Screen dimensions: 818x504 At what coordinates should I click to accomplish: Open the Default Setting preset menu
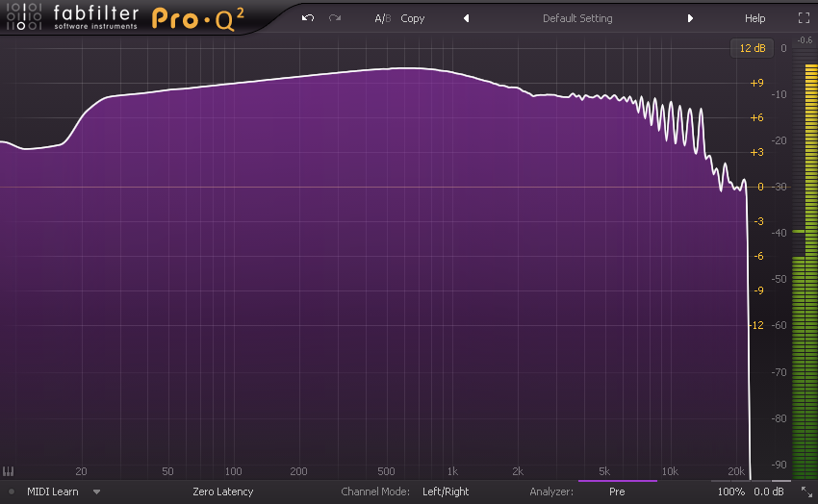point(577,18)
